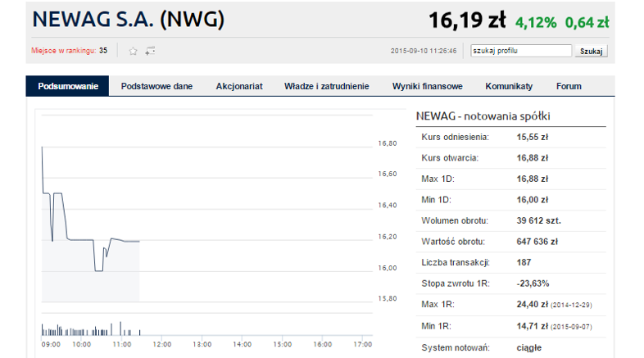The width and height of the screenshot is (644, 358).
Task: Click the 16,80 price axis label
Action: [x=388, y=143]
